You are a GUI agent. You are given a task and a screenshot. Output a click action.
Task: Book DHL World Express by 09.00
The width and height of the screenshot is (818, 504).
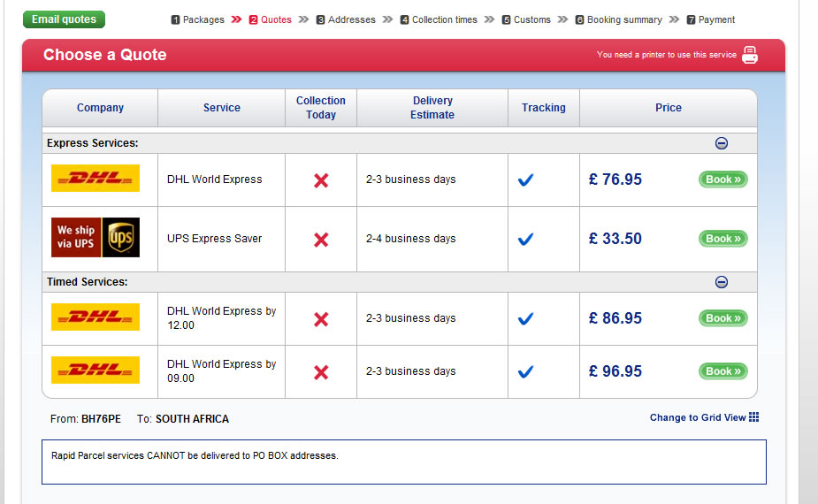click(x=722, y=371)
